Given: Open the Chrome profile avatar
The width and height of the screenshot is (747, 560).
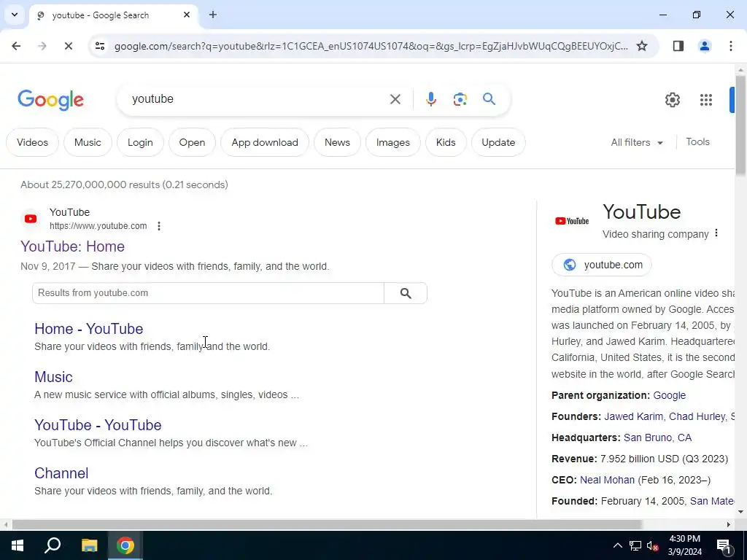Looking at the screenshot, I should point(704,46).
